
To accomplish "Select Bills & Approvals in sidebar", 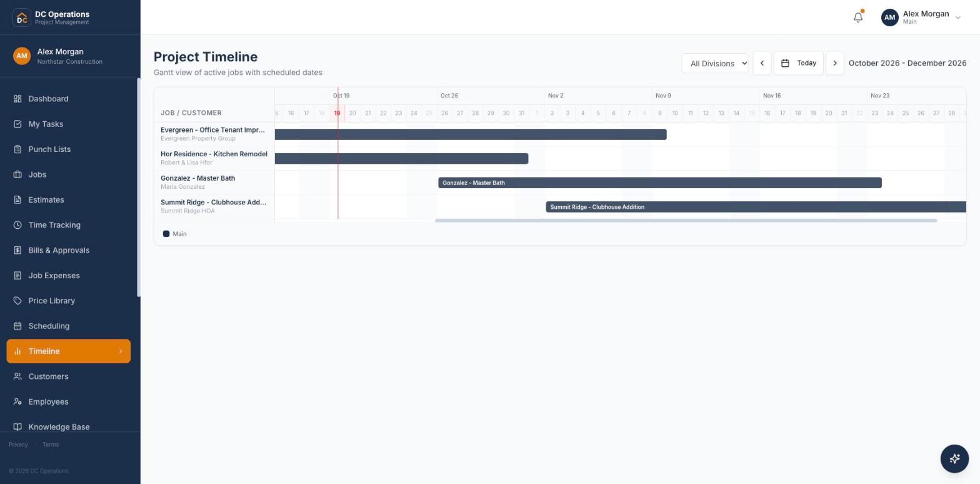I will (69, 250).
